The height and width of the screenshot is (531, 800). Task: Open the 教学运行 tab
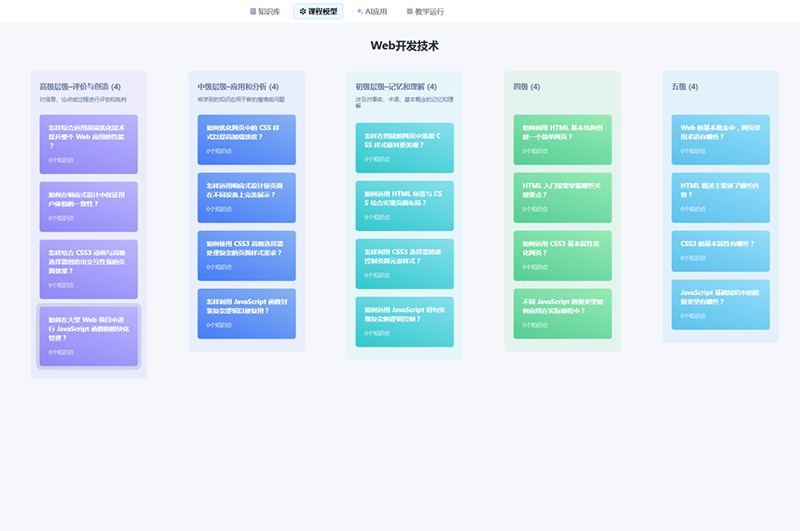click(x=430, y=12)
